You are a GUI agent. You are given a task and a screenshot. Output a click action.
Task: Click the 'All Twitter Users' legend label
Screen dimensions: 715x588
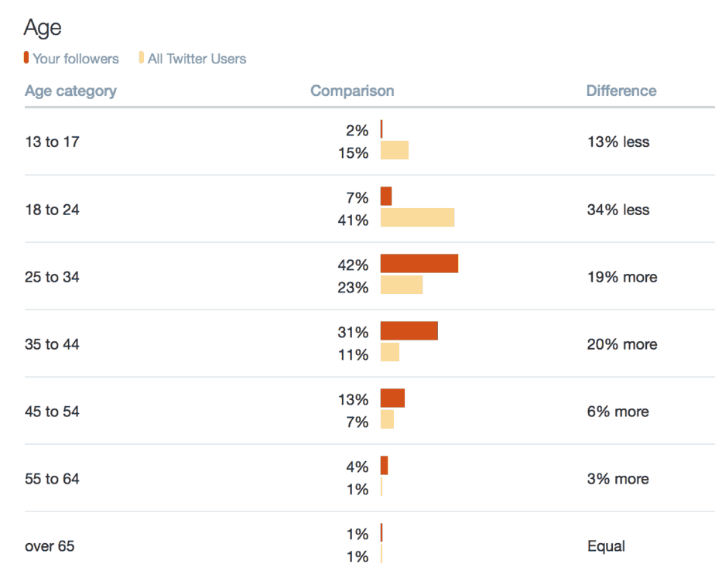click(197, 59)
